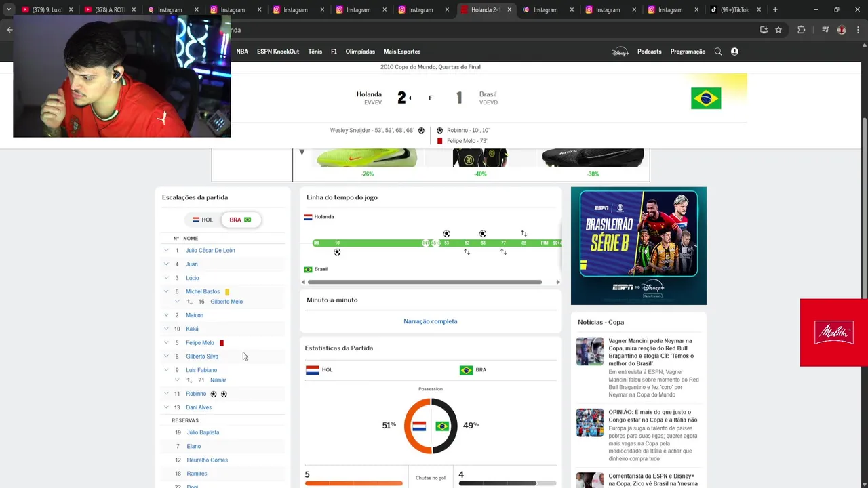Click the red card icon next to Felipe Melo in lineup
Viewport: 868px width, 488px height.
tap(222, 343)
